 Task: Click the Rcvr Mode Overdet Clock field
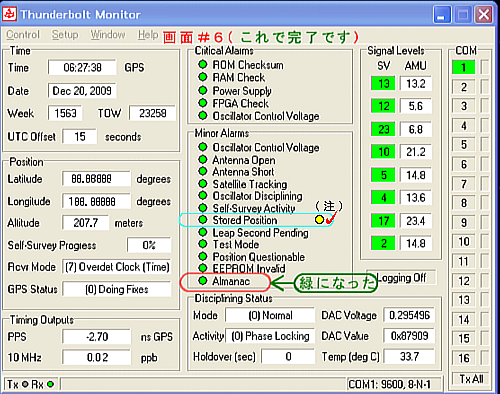(117, 267)
